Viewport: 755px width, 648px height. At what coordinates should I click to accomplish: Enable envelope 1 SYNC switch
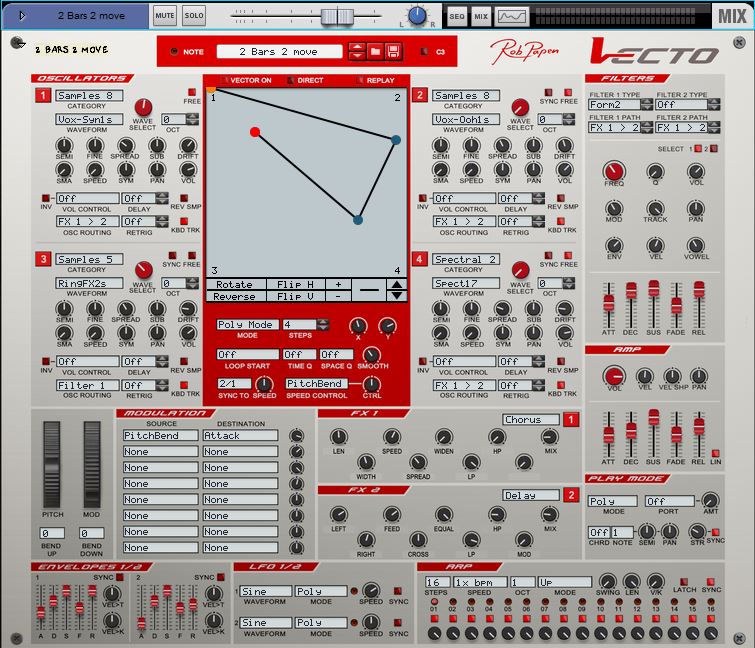coord(119,577)
